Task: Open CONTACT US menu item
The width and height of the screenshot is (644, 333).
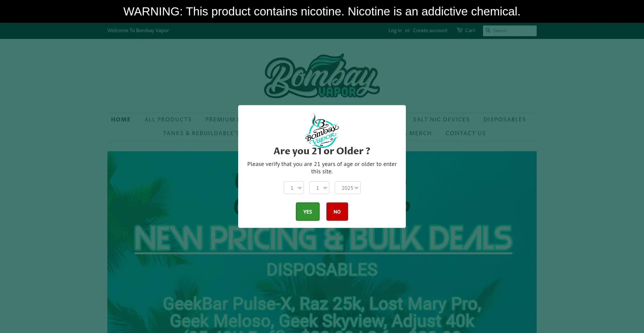Action: (466, 133)
